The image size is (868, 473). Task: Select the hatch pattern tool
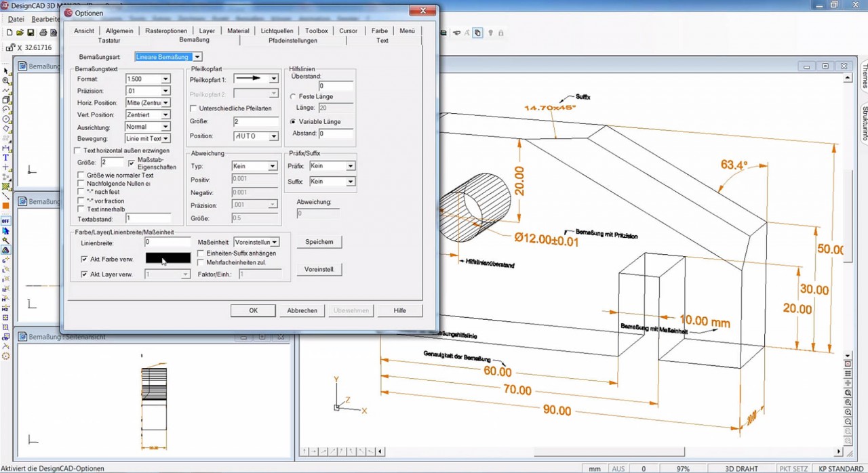pos(5,186)
